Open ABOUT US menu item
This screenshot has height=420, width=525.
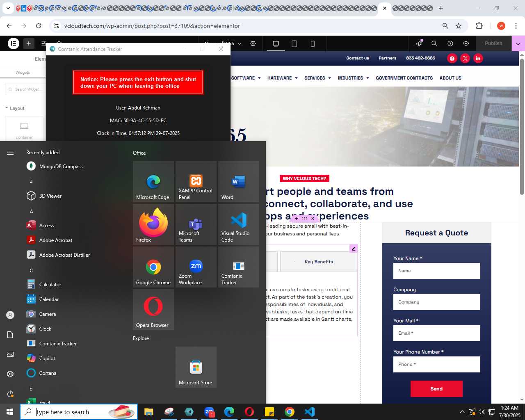[450, 78]
